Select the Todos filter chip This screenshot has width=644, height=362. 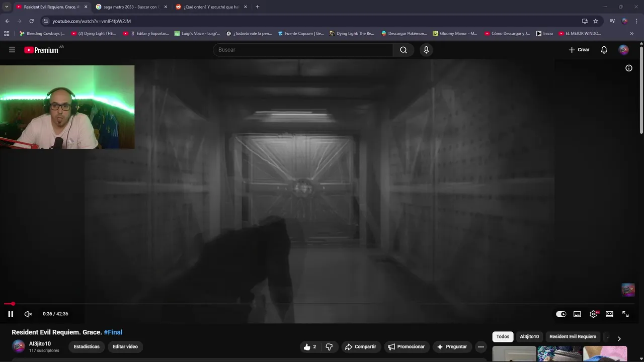pos(503,337)
